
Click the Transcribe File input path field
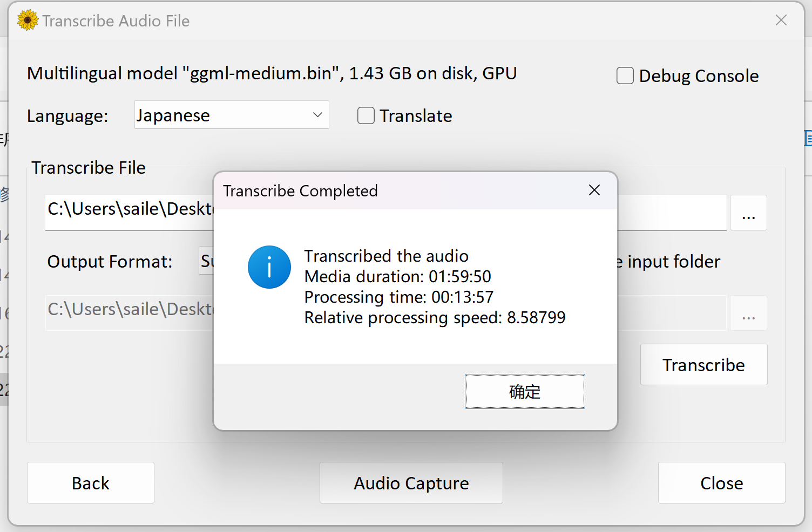coord(130,213)
